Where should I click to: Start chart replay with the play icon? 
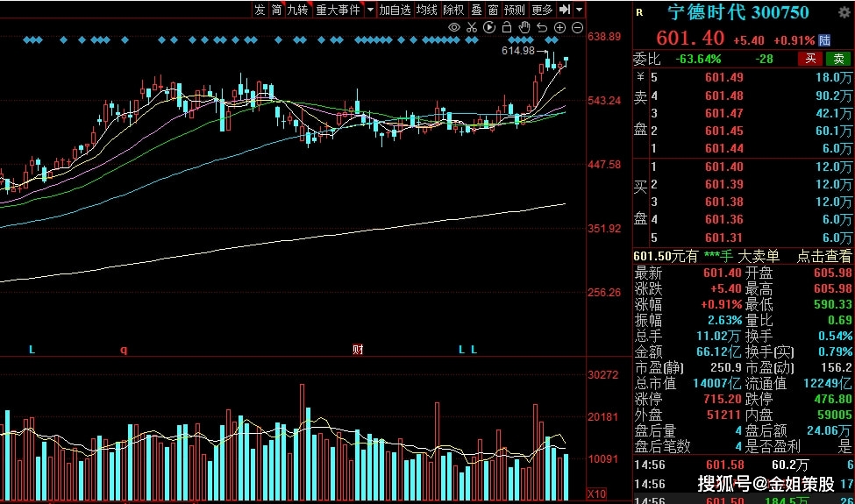coord(489,27)
